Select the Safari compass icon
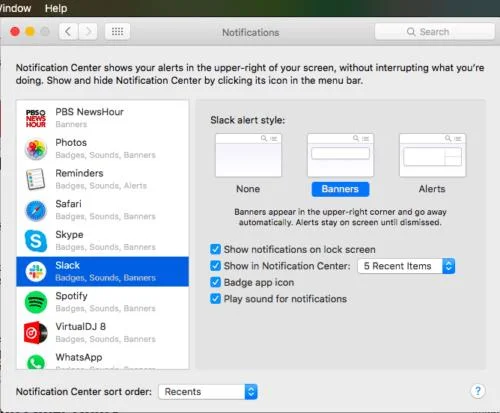500x413 pixels. point(36,210)
